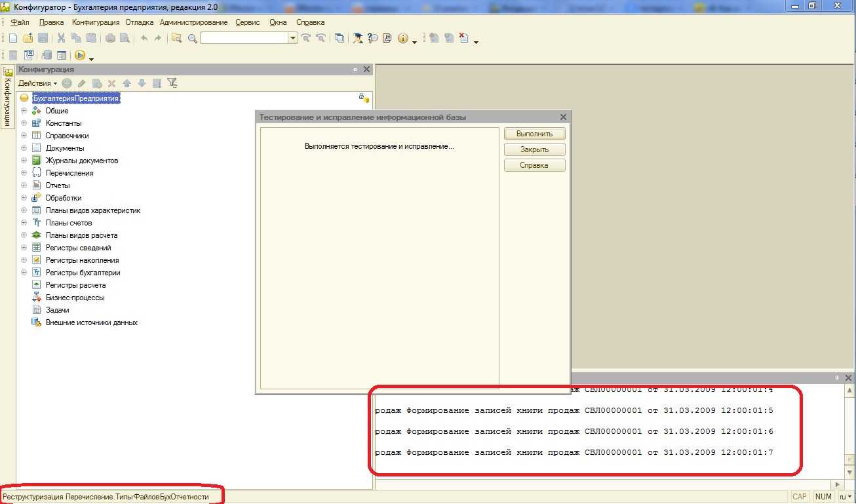Click the Выполнить button
The height and width of the screenshot is (504, 856).
point(534,134)
